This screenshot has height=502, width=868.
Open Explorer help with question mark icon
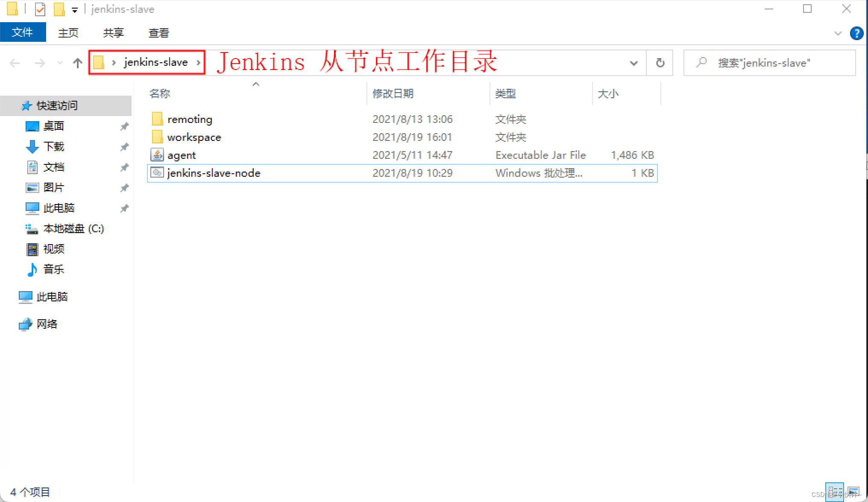[856, 33]
